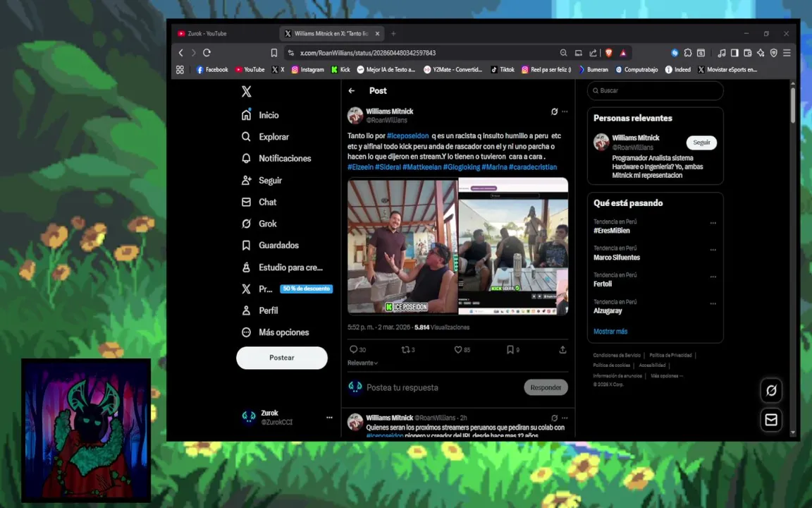
Task: Click the Responder button
Action: 546,387
